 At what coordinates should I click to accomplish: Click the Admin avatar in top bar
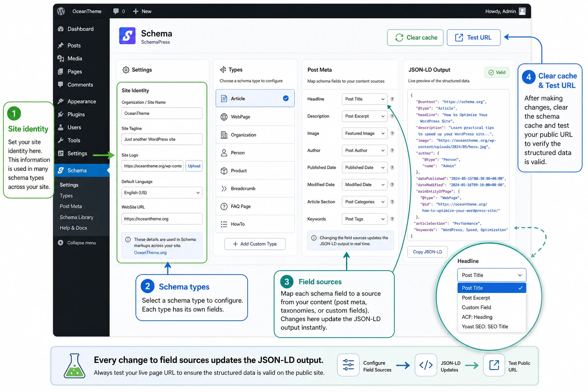[522, 11]
